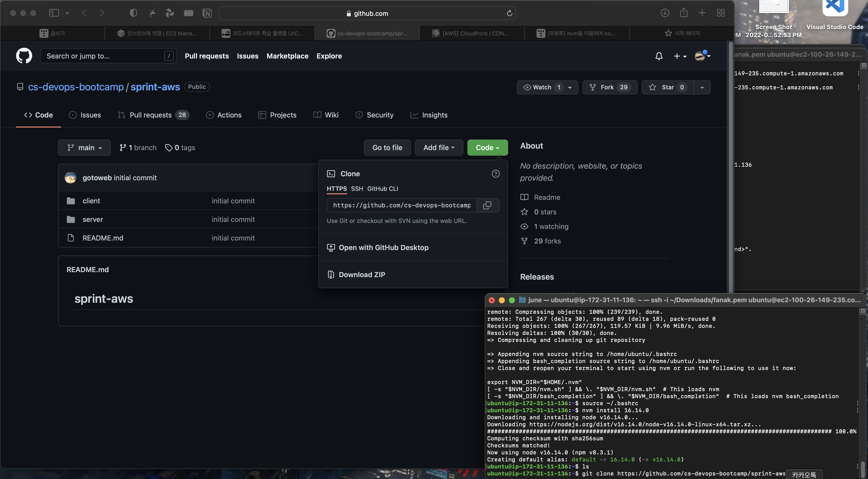Click gotoweb committer avatar
The width and height of the screenshot is (868, 479).
pyautogui.click(x=70, y=177)
